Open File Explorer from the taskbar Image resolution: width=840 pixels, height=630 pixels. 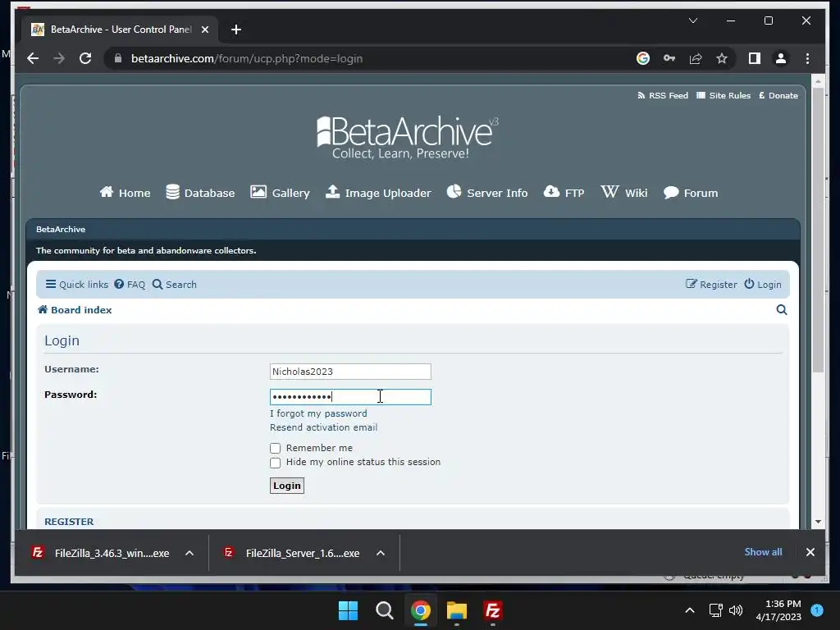click(456, 610)
